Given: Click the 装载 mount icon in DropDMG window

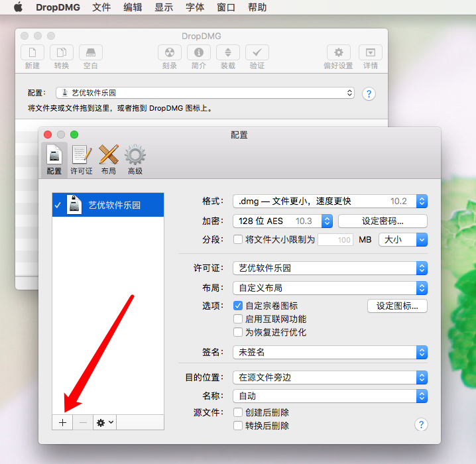Looking at the screenshot, I should click(x=228, y=52).
